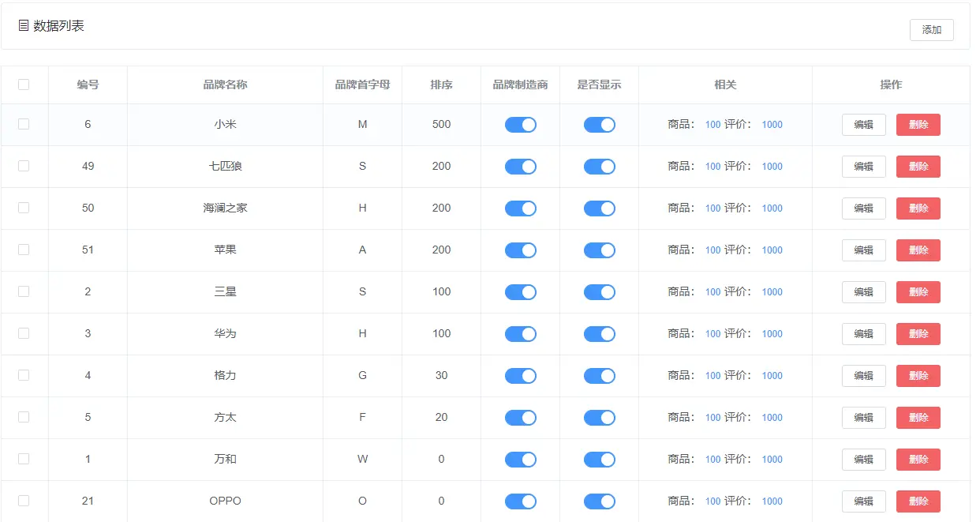Open 评价 count 1000 link for 小米
This screenshot has width=980, height=522.
[x=772, y=125]
